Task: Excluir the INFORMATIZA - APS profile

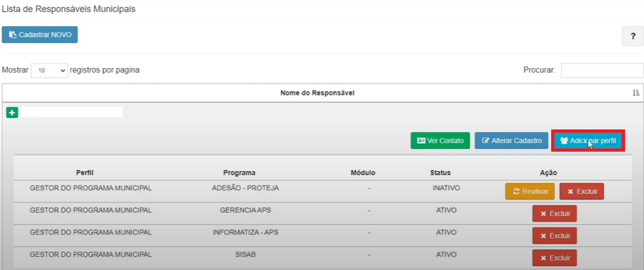Action: tap(554, 236)
